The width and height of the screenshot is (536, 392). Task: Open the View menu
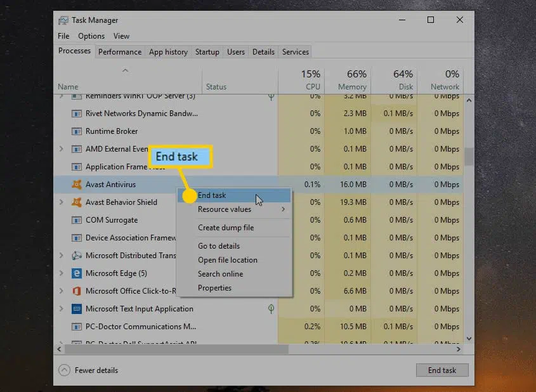(x=121, y=36)
